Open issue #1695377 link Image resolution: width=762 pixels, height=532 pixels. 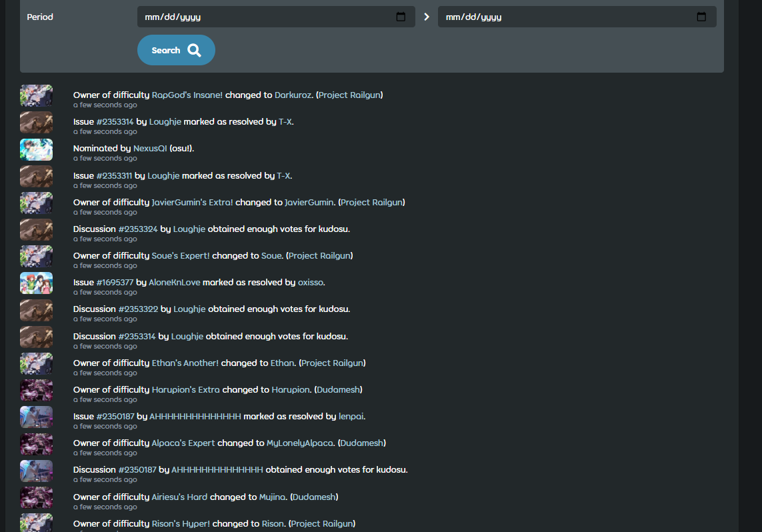point(115,283)
